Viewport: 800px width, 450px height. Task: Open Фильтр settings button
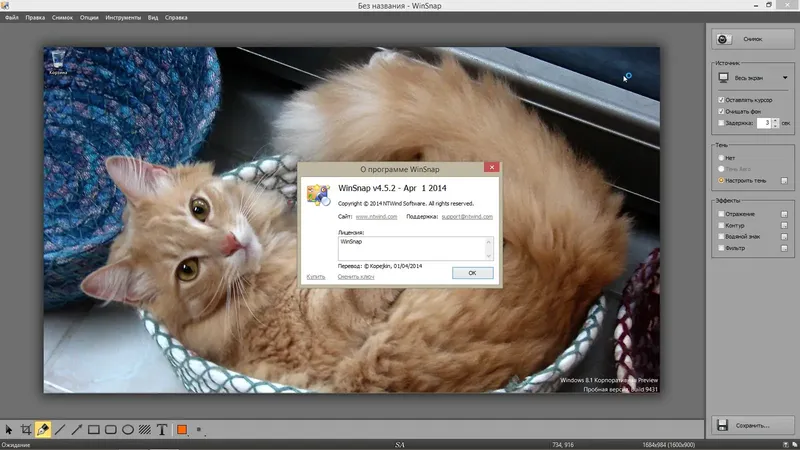click(x=784, y=248)
